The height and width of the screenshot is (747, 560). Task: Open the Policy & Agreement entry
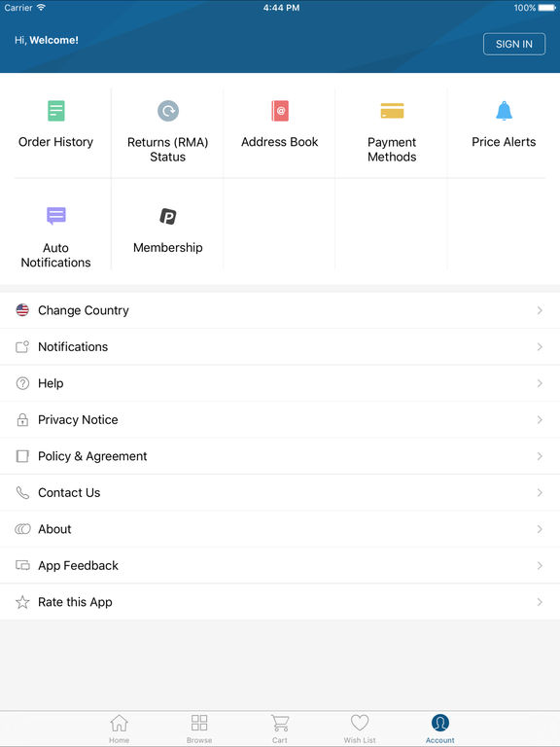click(280, 456)
